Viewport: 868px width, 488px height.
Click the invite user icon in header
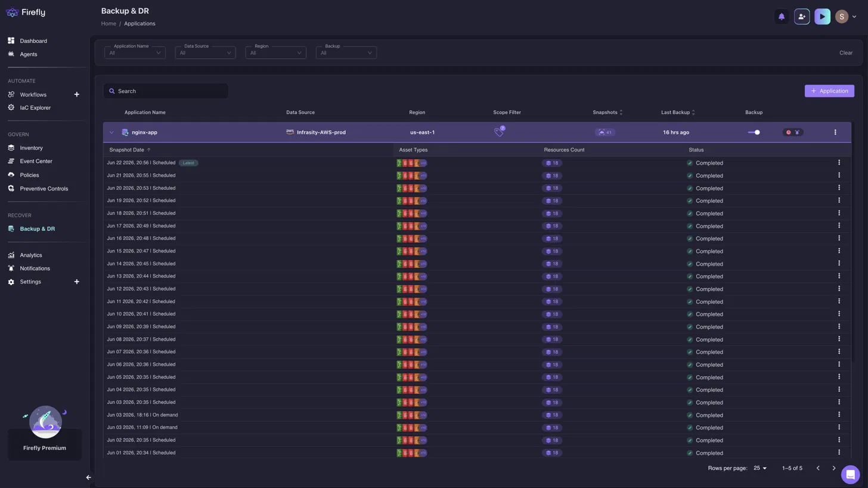click(x=802, y=17)
